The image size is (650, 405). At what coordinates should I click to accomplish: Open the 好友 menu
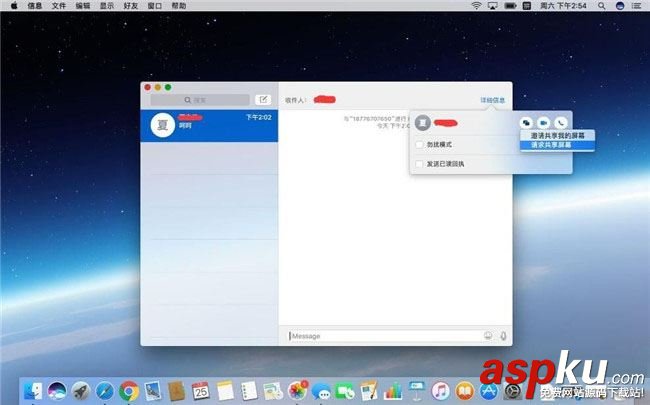pos(131,6)
